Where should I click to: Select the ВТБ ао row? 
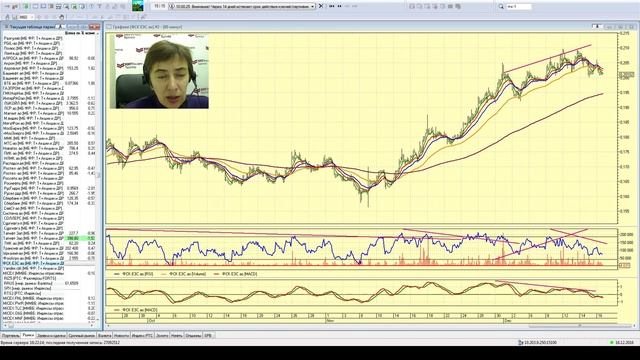(49, 83)
